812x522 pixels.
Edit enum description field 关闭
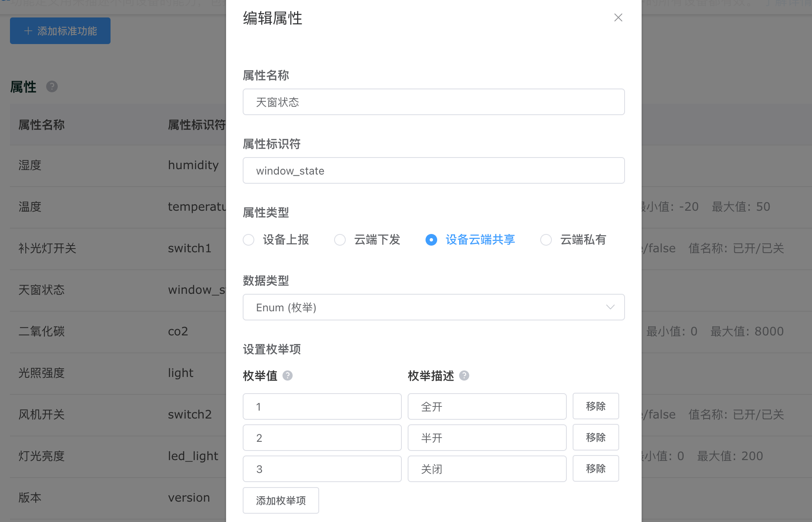click(487, 469)
